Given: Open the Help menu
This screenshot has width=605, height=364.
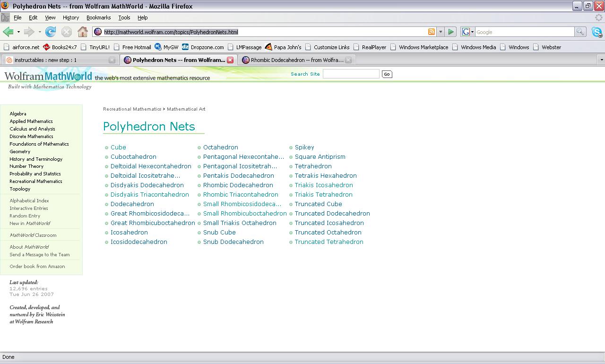Looking at the screenshot, I should 143,17.
